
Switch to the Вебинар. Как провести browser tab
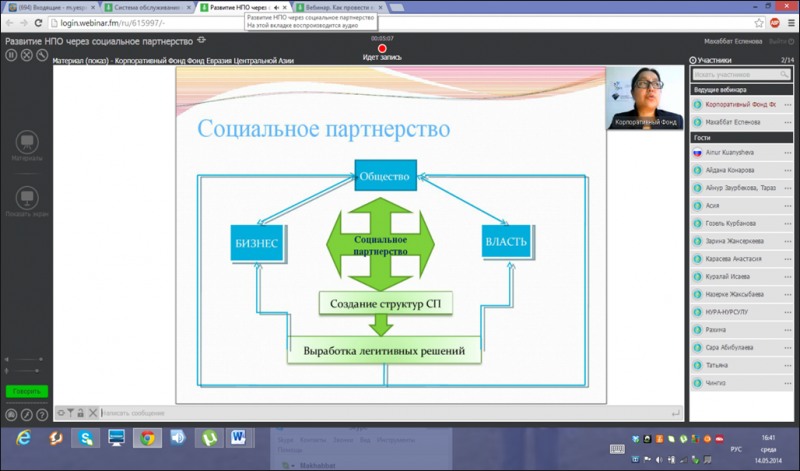click(x=340, y=7)
